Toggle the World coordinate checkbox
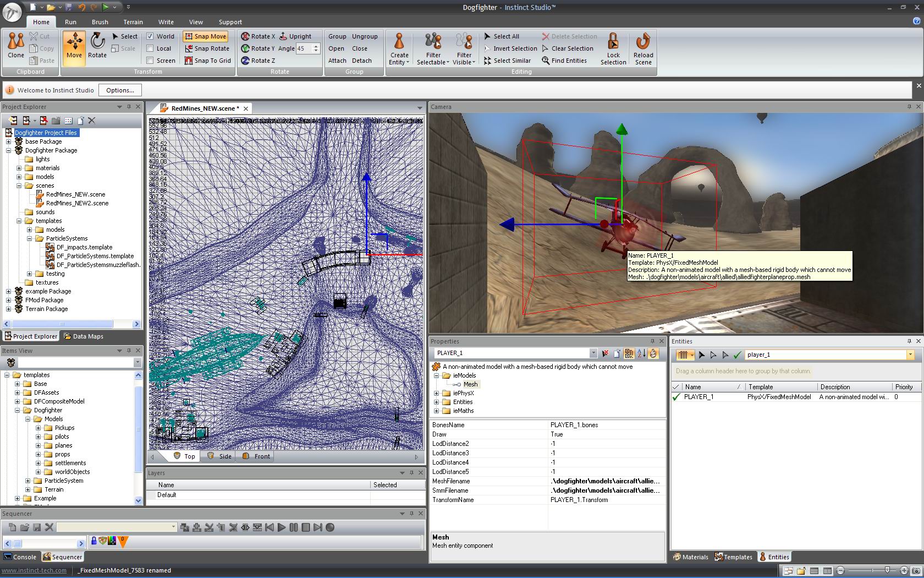This screenshot has height=578, width=924. click(150, 36)
